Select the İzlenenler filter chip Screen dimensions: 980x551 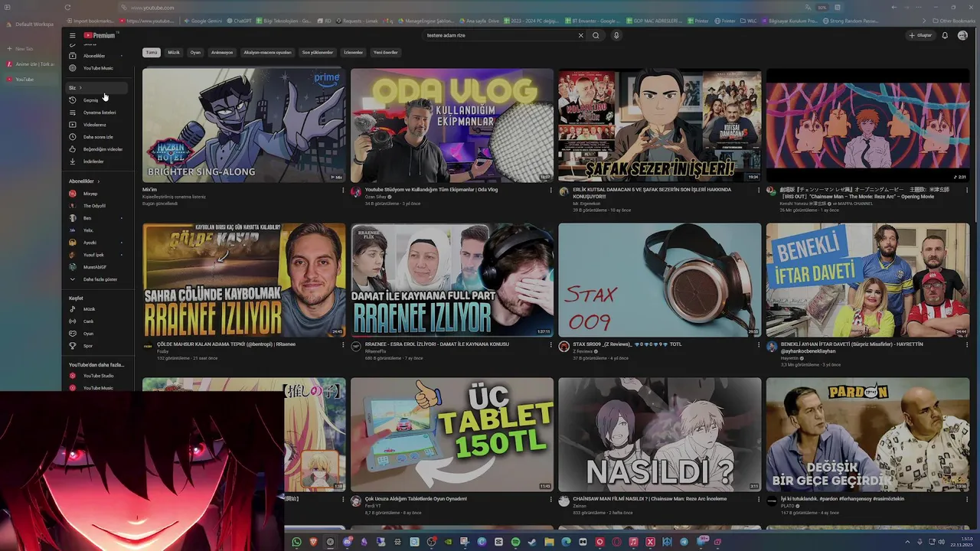point(353,53)
